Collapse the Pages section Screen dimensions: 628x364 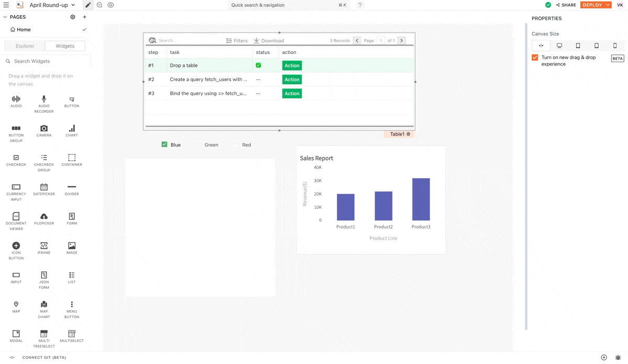[x=5, y=17]
